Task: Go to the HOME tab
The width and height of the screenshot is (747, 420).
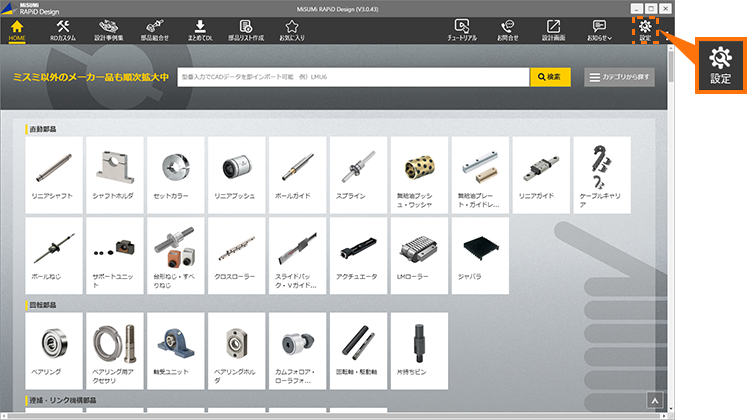Action: pyautogui.click(x=17, y=30)
